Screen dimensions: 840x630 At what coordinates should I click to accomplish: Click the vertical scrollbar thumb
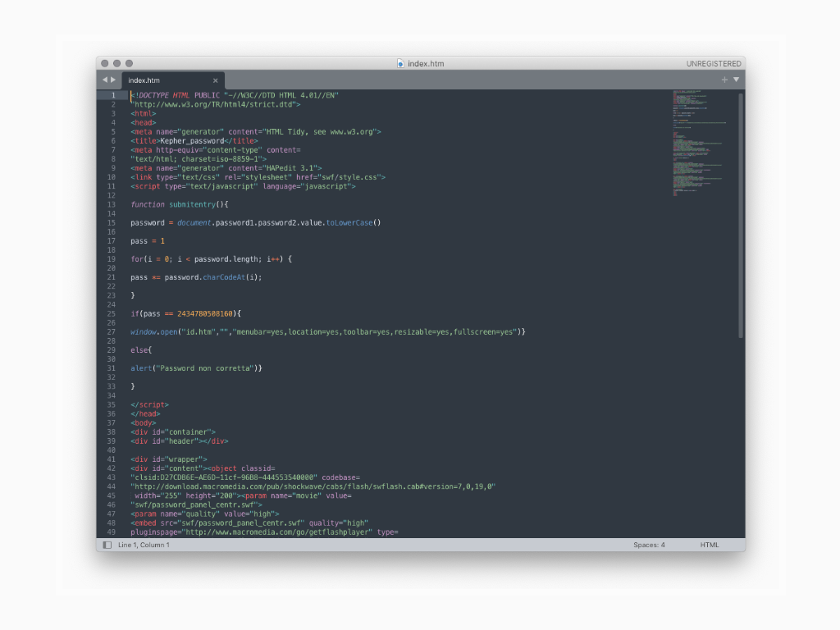[741, 216]
